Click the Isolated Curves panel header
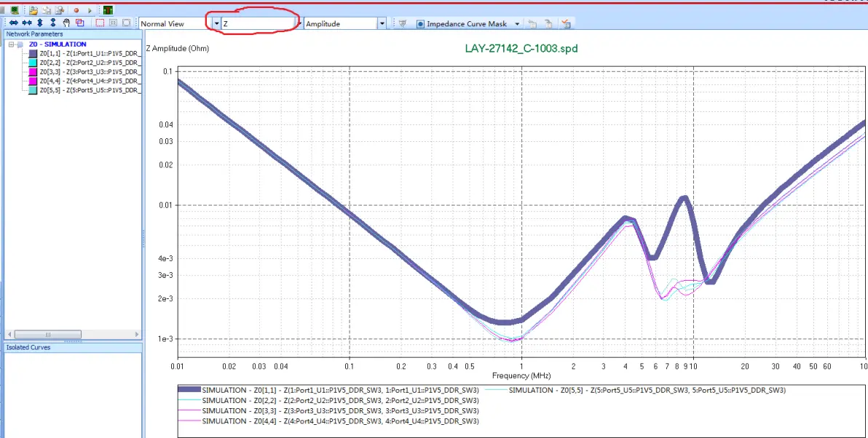 73,347
